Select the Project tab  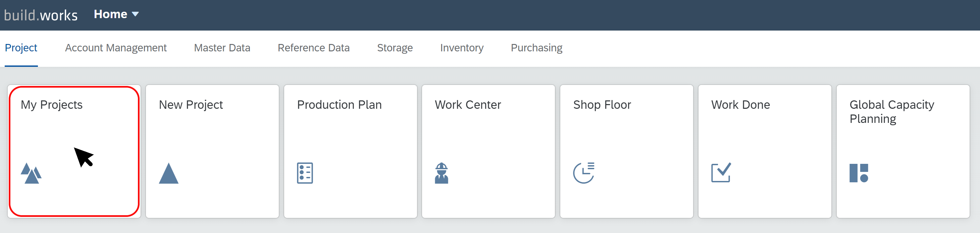(x=21, y=48)
